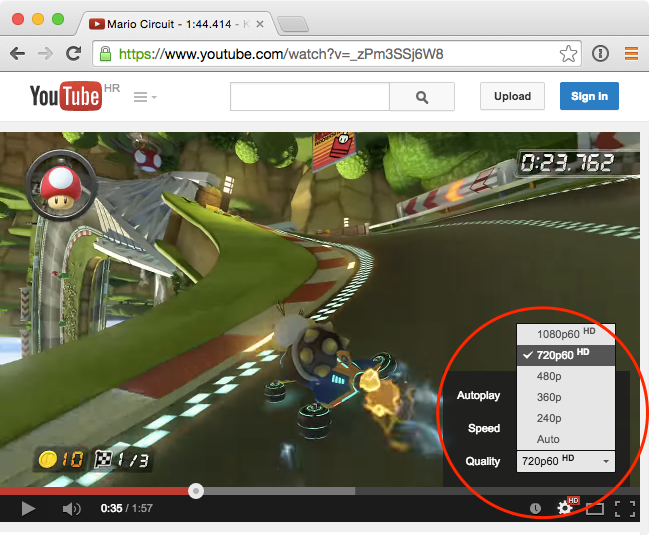Screen dimensions: 650x535
Task: Bookmark page with the star icon
Action: click(x=568, y=54)
